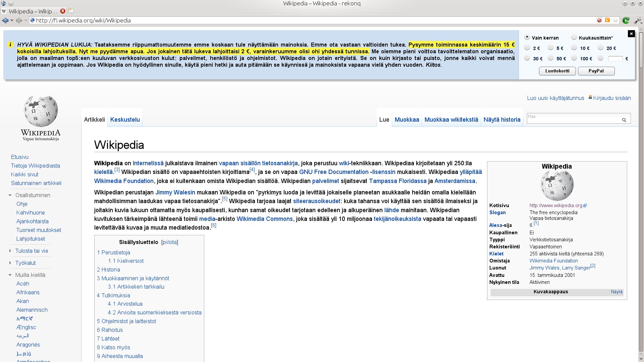Click the custom donation amount field
Image resolution: width=644 pixels, height=362 pixels.
(615, 59)
